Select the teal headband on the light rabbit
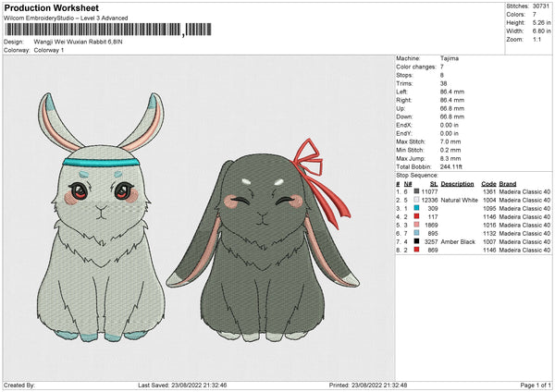This screenshot has height=392, width=555. point(101,163)
